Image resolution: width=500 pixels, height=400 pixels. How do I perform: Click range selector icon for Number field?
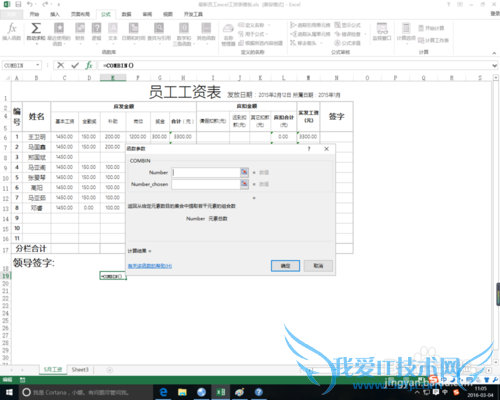coord(244,172)
